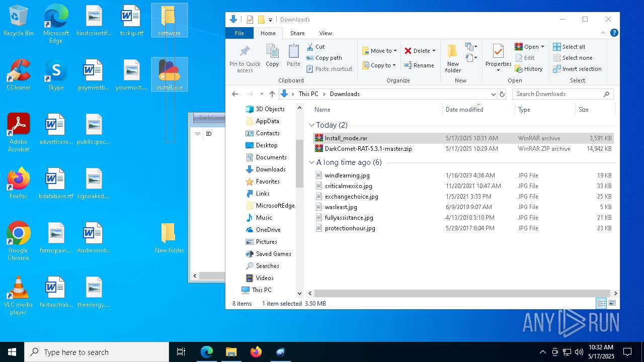Sort files by Type column
The height and width of the screenshot is (362, 644).
(545, 110)
